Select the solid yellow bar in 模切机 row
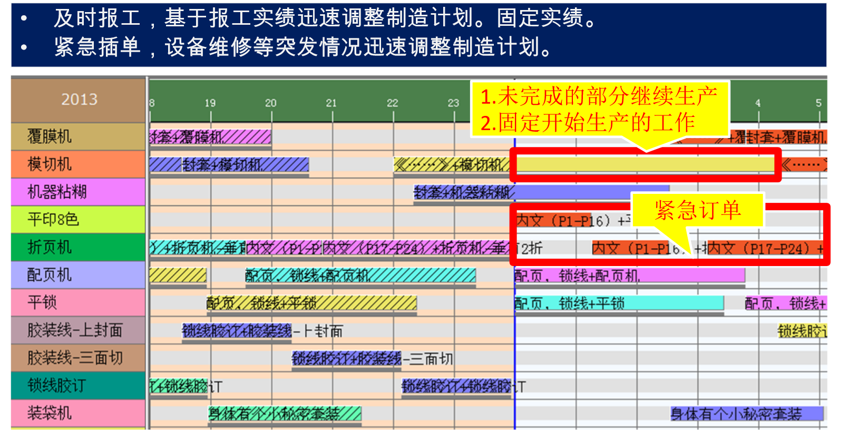 coord(645,165)
